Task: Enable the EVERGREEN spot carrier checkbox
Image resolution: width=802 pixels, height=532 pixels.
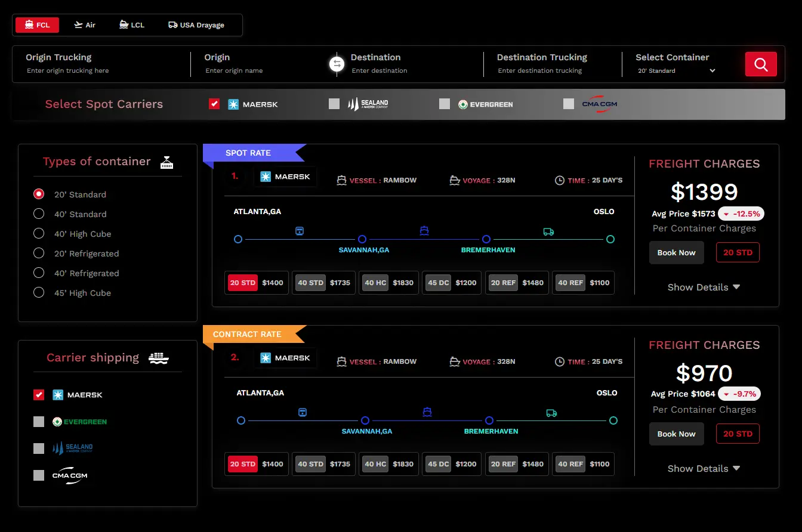Action: pos(445,103)
